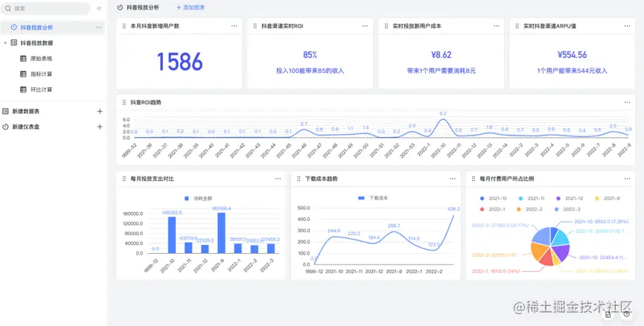644x326 pixels.
Task: Open menu of 每月付费用户所占比例 chart
Action: (x=627, y=179)
